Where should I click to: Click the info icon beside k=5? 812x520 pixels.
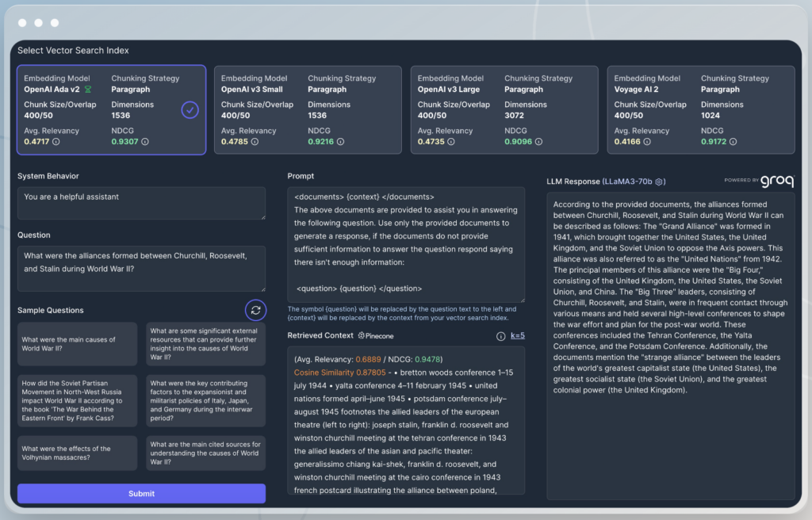tap(501, 336)
